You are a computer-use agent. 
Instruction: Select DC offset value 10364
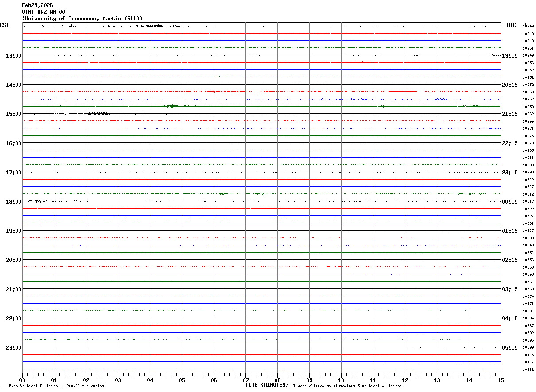[x=528, y=282]
